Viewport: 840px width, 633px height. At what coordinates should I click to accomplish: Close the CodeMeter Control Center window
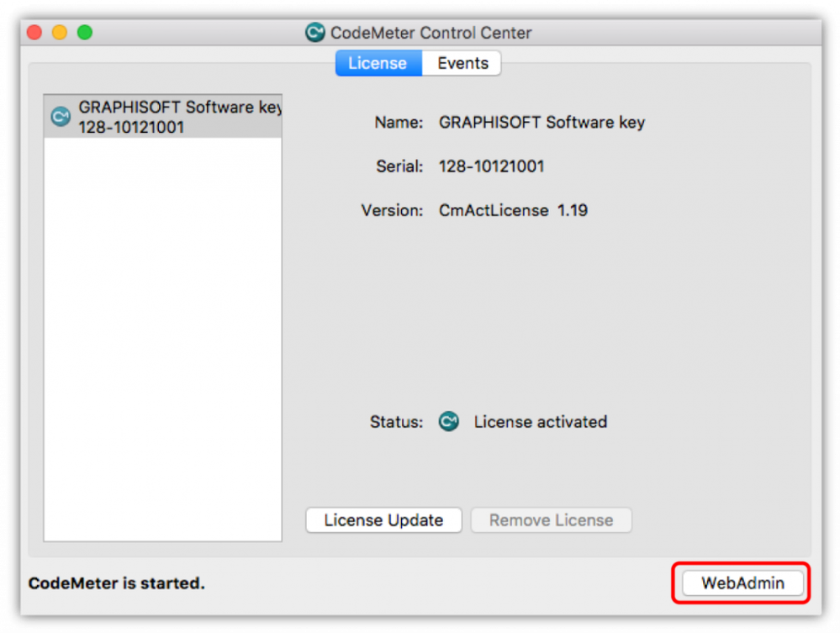[34, 32]
